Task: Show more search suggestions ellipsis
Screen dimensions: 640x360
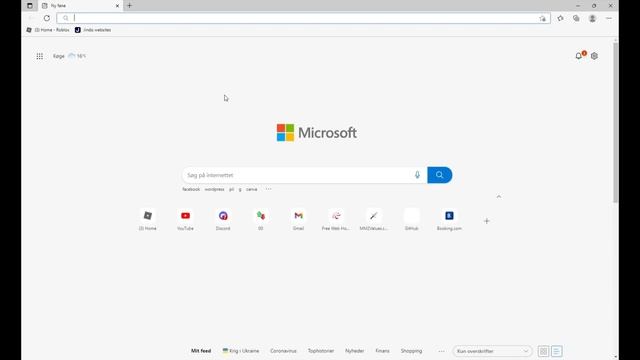Action: point(269,189)
